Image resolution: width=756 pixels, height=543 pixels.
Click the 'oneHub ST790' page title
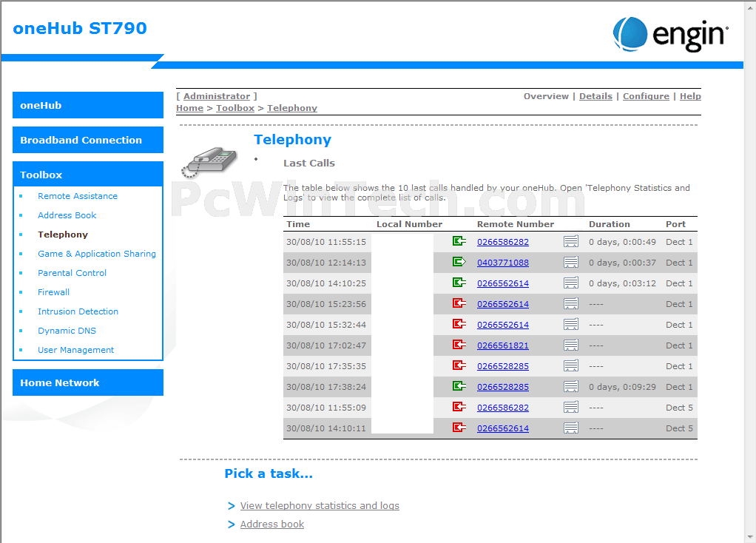[x=80, y=28]
